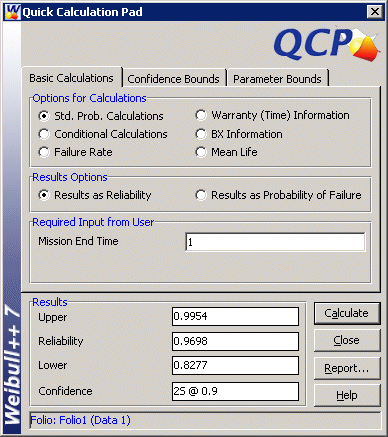Select Warranty (Time) Information option
388x437 pixels.
point(272,115)
